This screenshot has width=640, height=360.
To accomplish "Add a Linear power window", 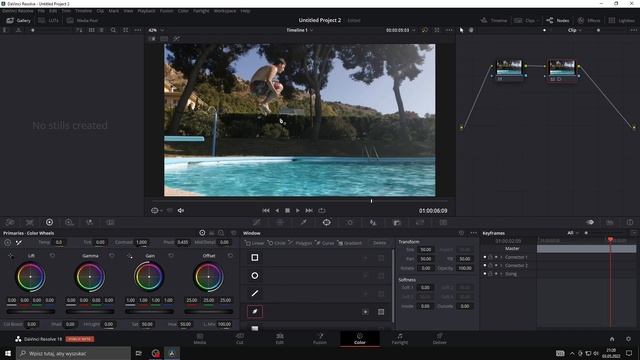I will click(x=255, y=243).
